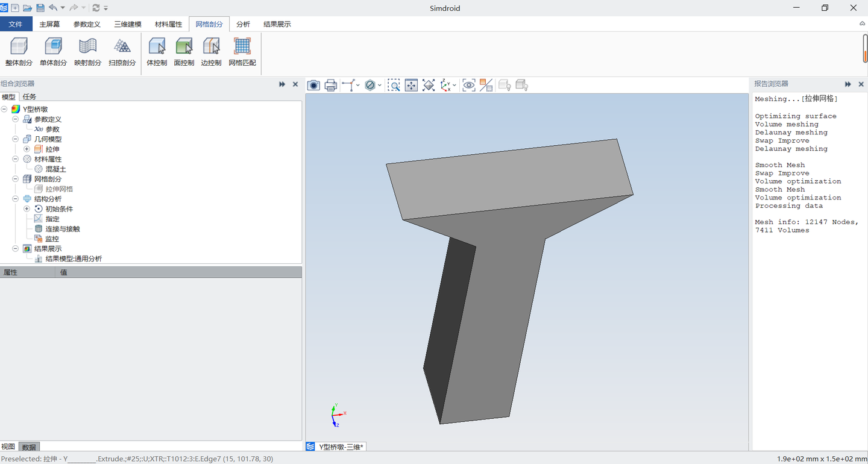Expand the 拉伸 geometry node
Image resolution: width=868 pixels, height=464 pixels.
(x=27, y=149)
